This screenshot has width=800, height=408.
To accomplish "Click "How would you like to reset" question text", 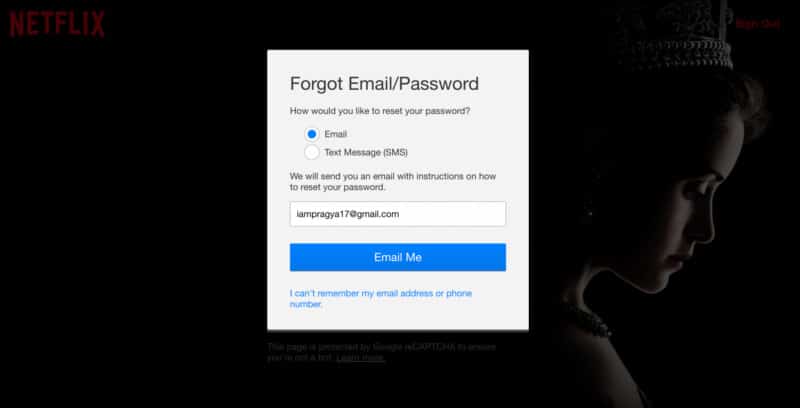I will click(x=380, y=111).
